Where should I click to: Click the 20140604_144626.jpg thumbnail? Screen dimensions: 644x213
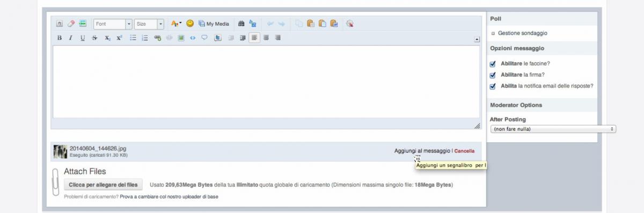[x=60, y=152]
